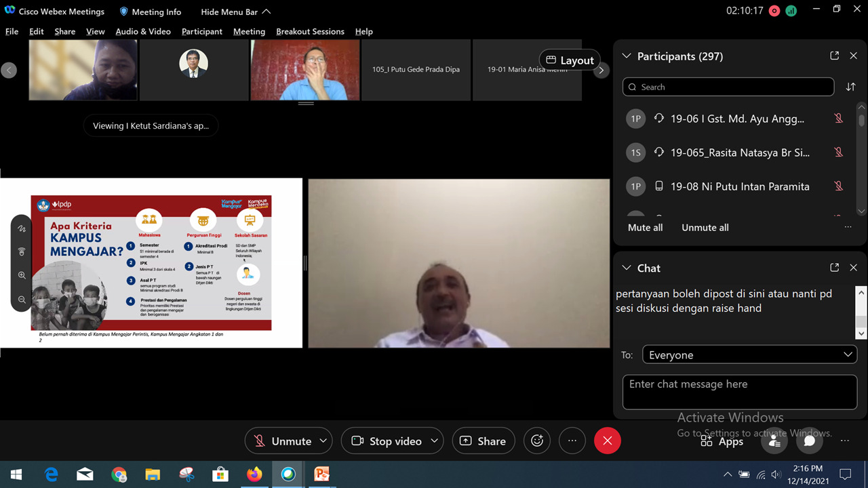Select the 105_I Putu Gede Prada Dipa tile
The width and height of the screenshot is (868, 488).
pos(416,70)
